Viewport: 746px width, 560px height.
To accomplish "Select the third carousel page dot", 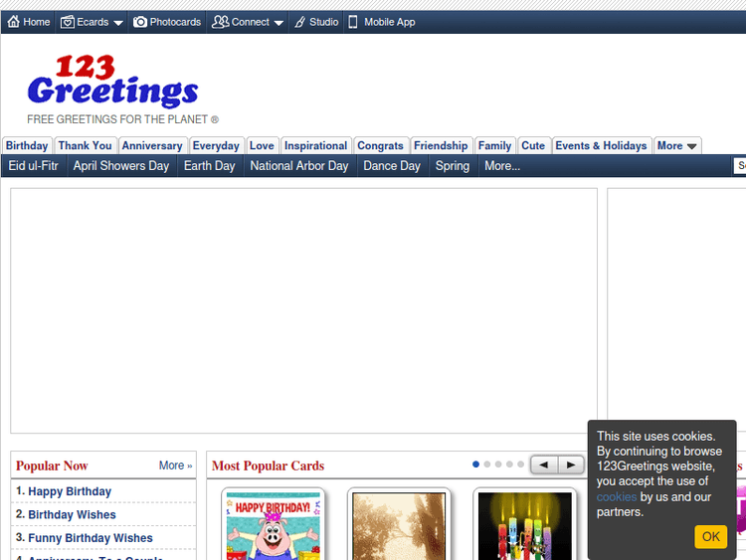I will point(498,465).
